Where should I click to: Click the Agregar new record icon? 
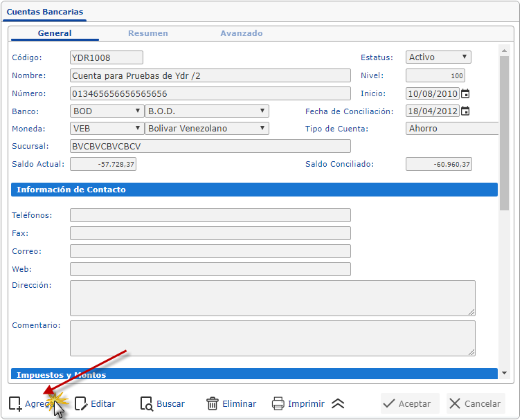click(15, 403)
